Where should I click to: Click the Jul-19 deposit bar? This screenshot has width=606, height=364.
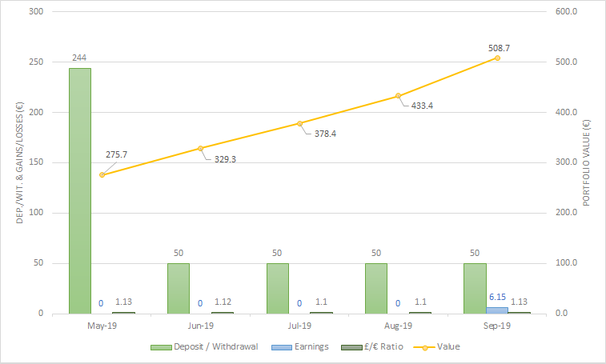pos(277,288)
